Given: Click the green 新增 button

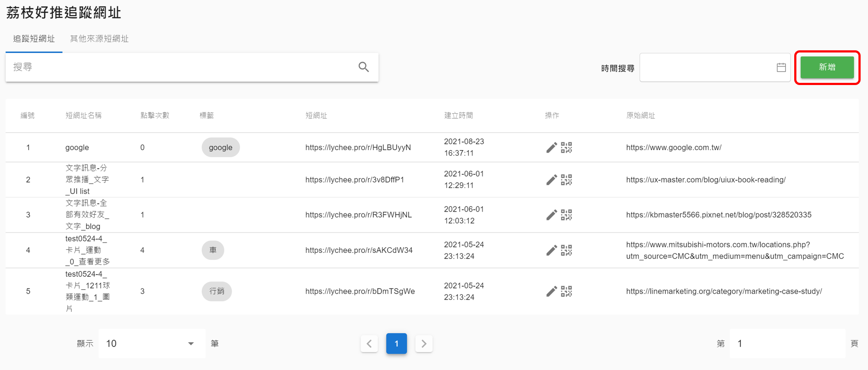Looking at the screenshot, I should click(x=827, y=67).
